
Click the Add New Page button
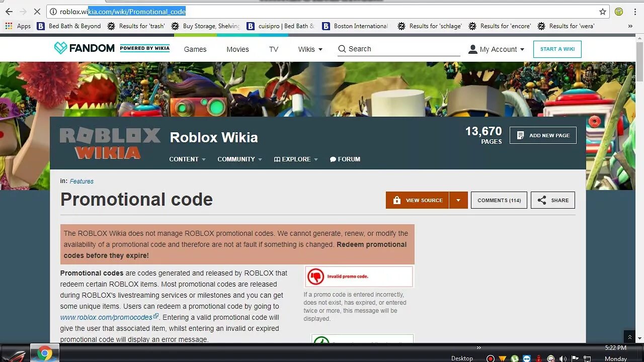click(x=543, y=135)
